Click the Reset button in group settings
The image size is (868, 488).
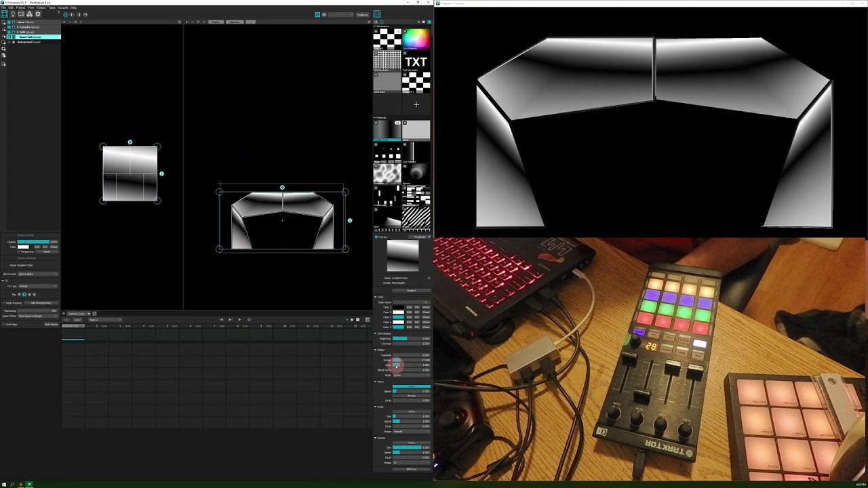[47, 251]
